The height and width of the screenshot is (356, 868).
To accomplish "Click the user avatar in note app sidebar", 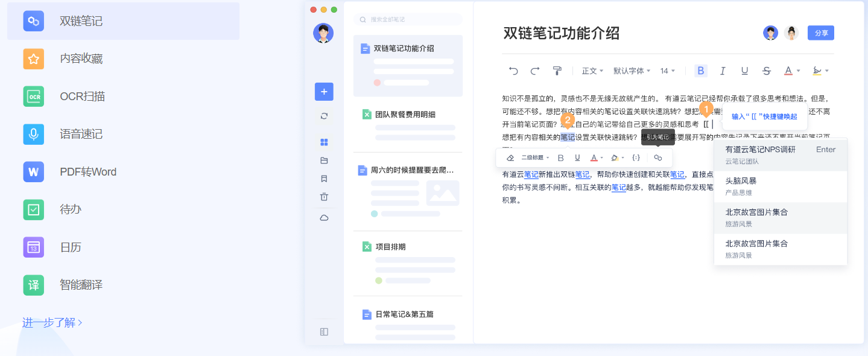I will click(323, 33).
